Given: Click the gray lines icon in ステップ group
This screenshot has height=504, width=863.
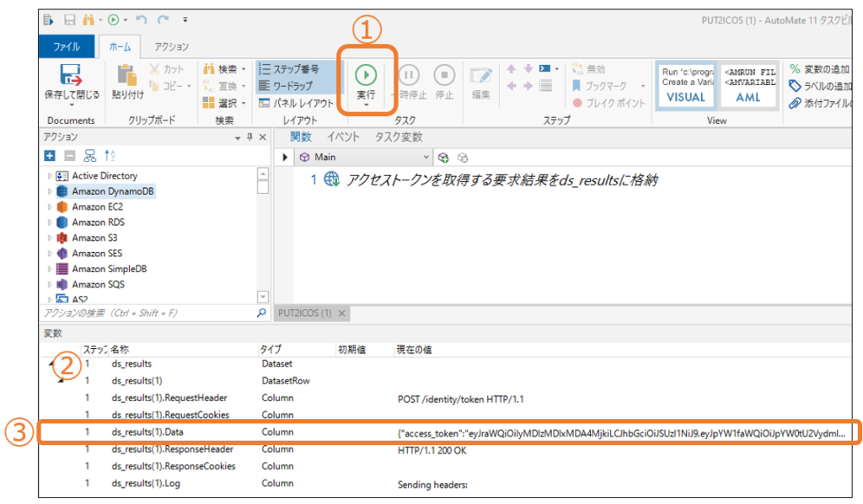Looking at the screenshot, I should click(x=545, y=86).
